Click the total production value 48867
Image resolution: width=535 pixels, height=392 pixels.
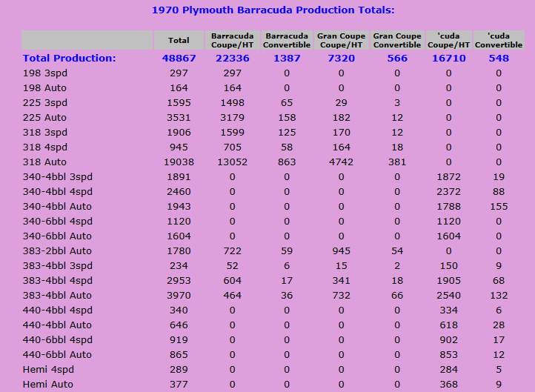179,58
